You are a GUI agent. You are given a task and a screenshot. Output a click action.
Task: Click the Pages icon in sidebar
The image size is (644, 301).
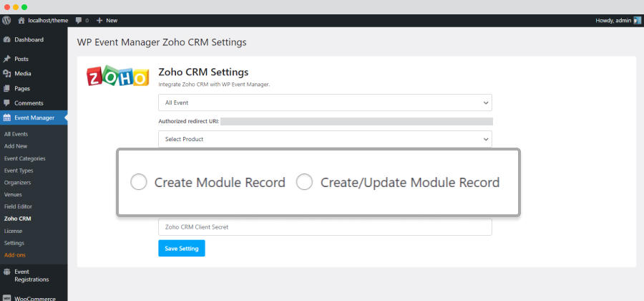6,88
